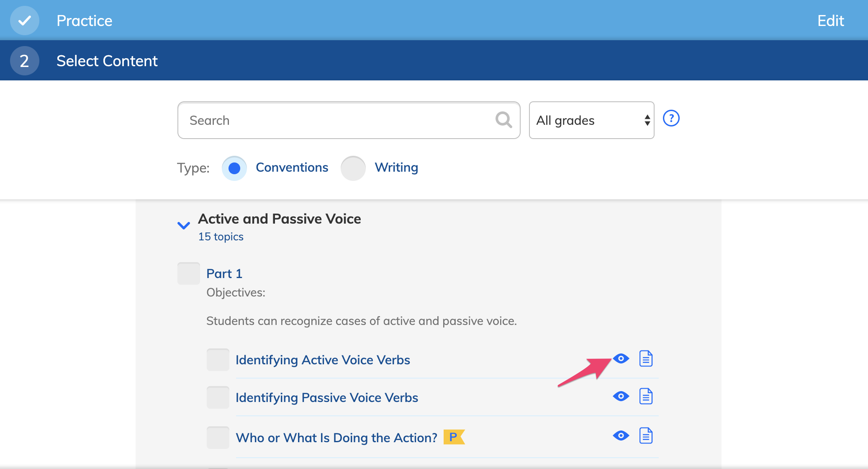Preview Identifying Active Voice Verbs with eye icon
The height and width of the screenshot is (469, 868).
pyautogui.click(x=621, y=358)
